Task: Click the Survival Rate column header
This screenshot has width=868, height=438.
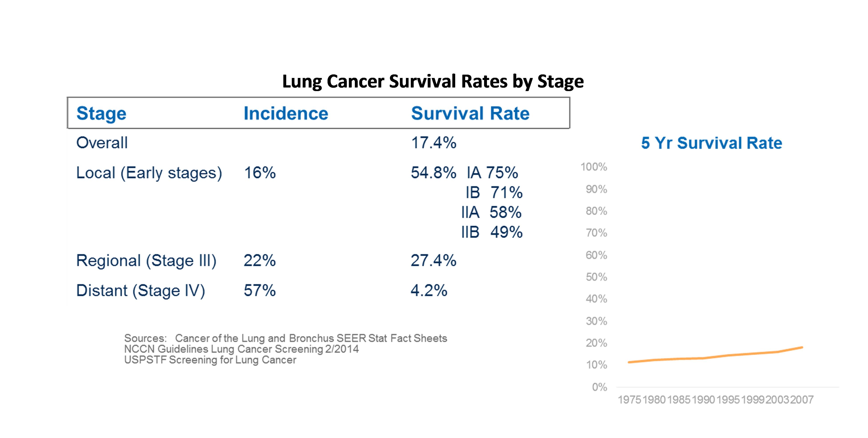Action: (x=470, y=113)
